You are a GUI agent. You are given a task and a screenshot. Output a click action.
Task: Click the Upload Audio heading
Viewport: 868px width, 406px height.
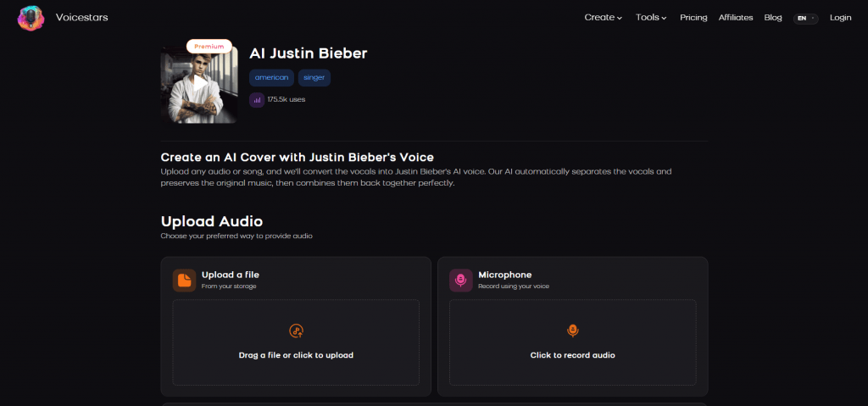[x=212, y=221]
